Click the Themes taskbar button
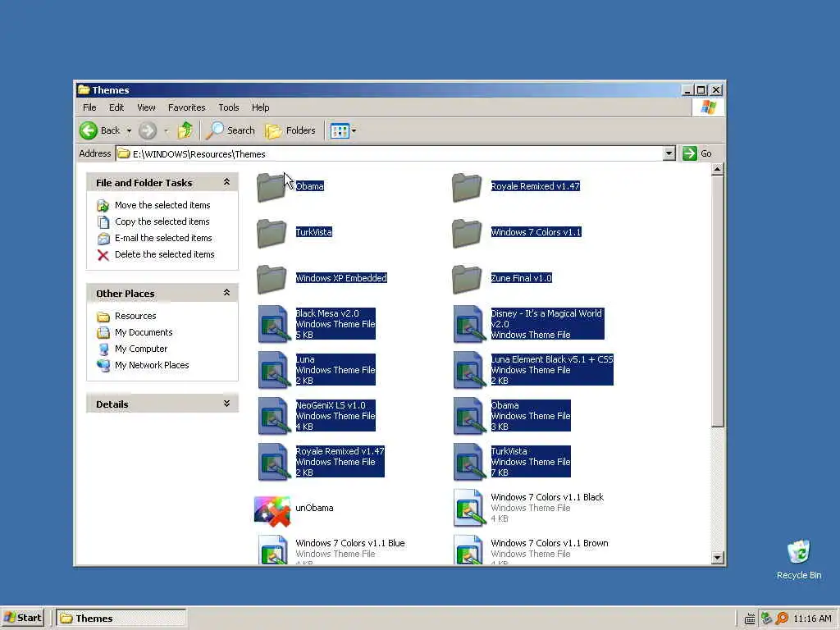The height and width of the screenshot is (630, 840). coord(121,619)
